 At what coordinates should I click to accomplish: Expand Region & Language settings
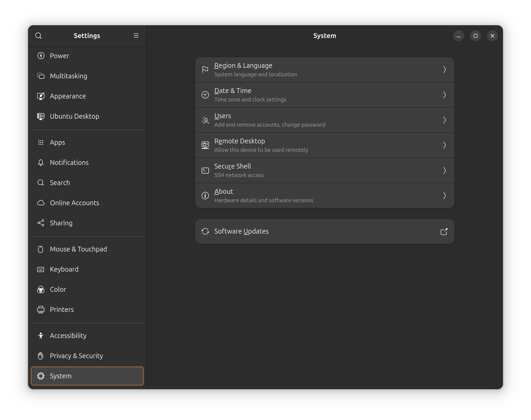click(325, 69)
